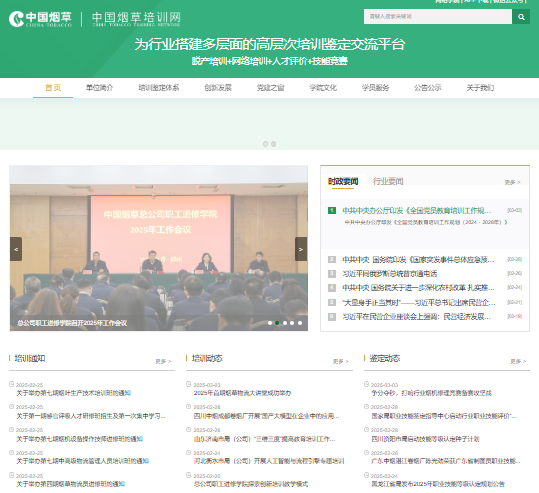The image size is (539, 493).
Task: Open the 首页 navigation tab
Action: coord(53,88)
